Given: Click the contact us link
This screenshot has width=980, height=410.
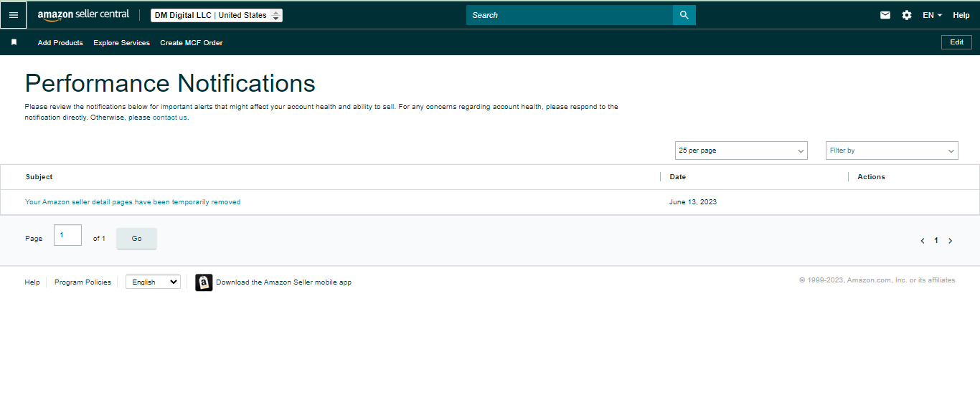Looking at the screenshot, I should point(170,118).
